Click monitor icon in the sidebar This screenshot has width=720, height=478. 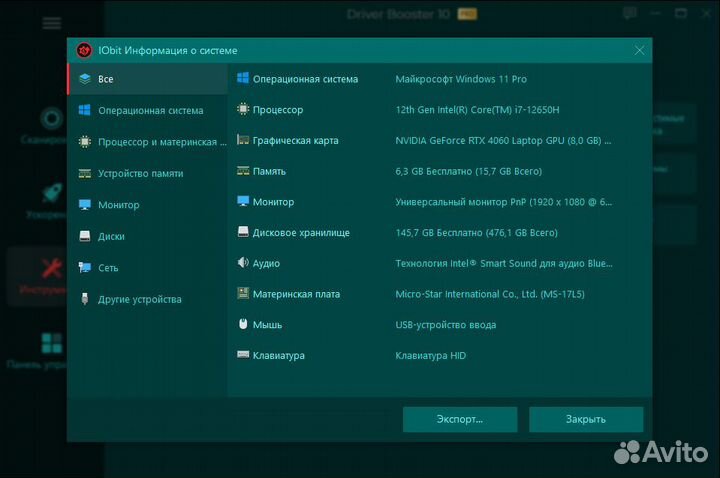point(84,205)
